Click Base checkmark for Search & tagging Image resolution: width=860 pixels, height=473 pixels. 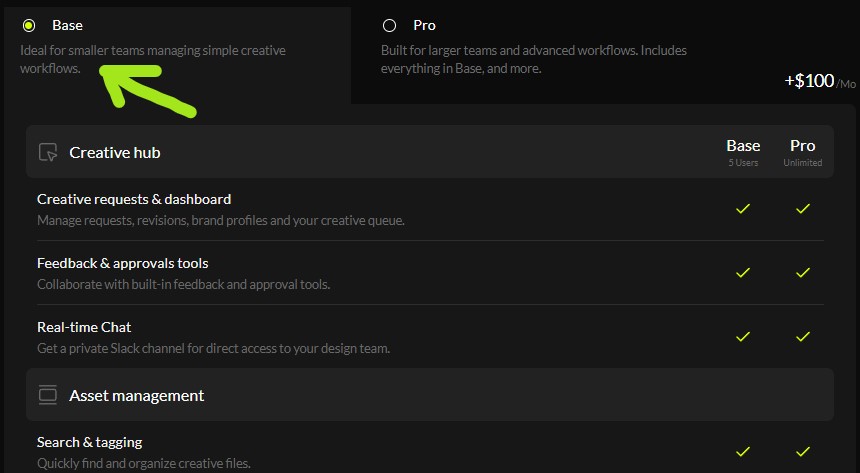pyautogui.click(x=743, y=452)
